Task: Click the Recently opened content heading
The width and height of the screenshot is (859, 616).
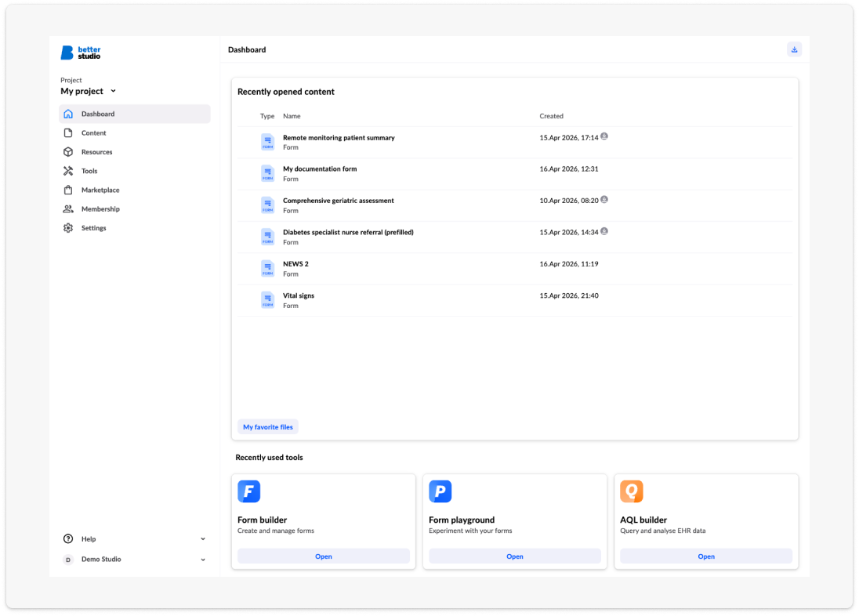Action: [x=285, y=92]
